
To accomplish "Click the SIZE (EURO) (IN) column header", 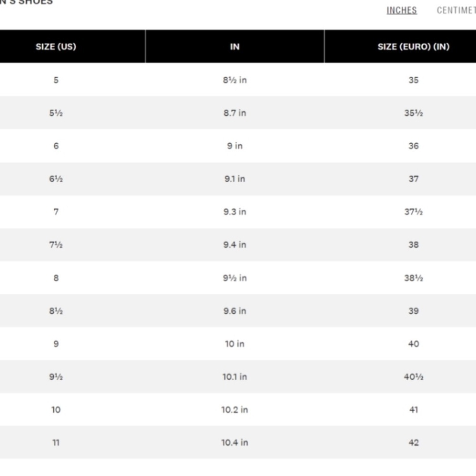I will coord(413,47).
